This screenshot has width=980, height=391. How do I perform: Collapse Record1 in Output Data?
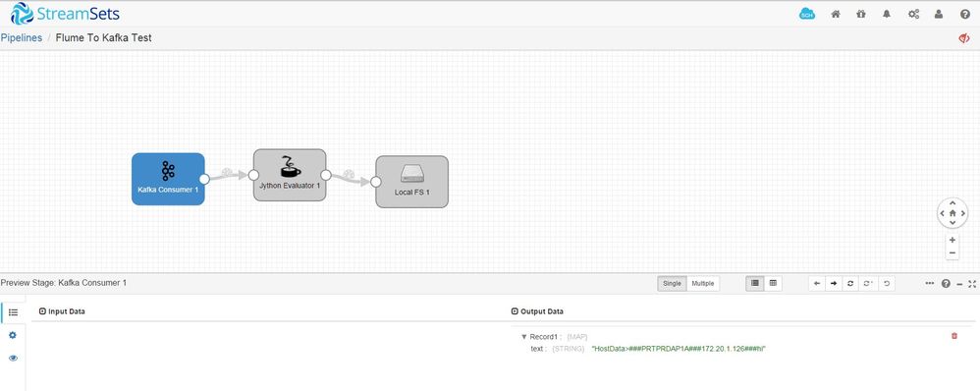[523, 337]
